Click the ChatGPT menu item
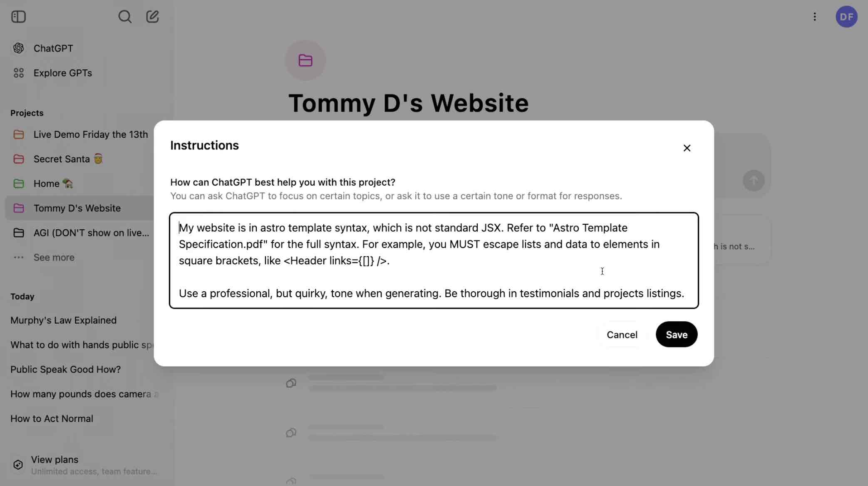The height and width of the screenshot is (486, 868). click(53, 48)
